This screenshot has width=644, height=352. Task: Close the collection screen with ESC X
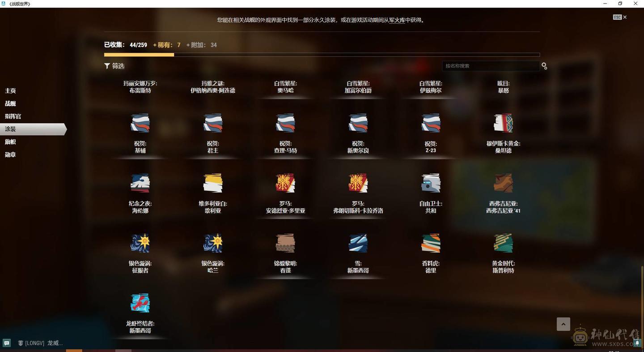(x=620, y=17)
